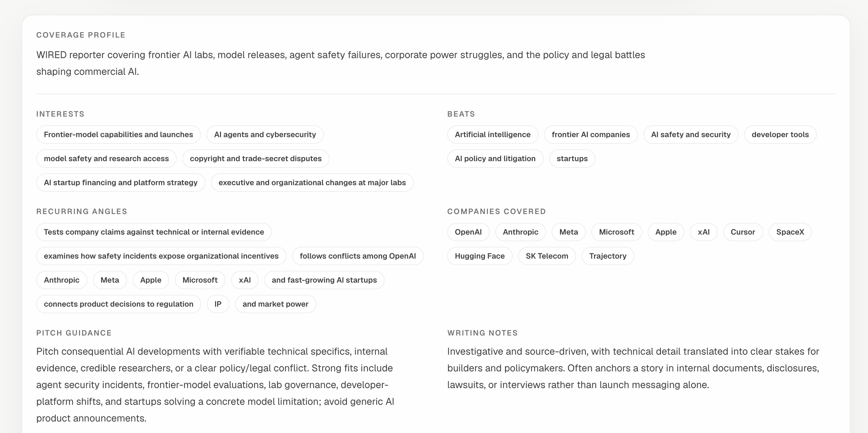Select 'and market power' angle tag
This screenshot has height=433, width=868.
[275, 304]
